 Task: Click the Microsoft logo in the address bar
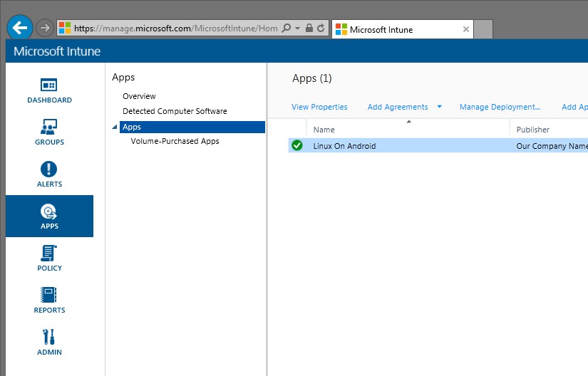tap(65, 28)
